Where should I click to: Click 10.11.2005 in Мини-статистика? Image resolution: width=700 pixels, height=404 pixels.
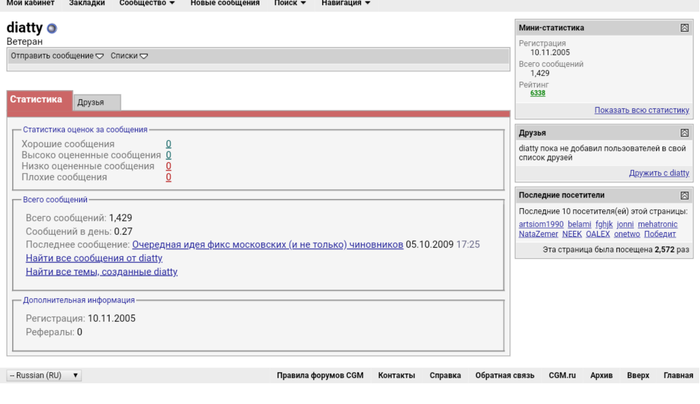pos(550,52)
